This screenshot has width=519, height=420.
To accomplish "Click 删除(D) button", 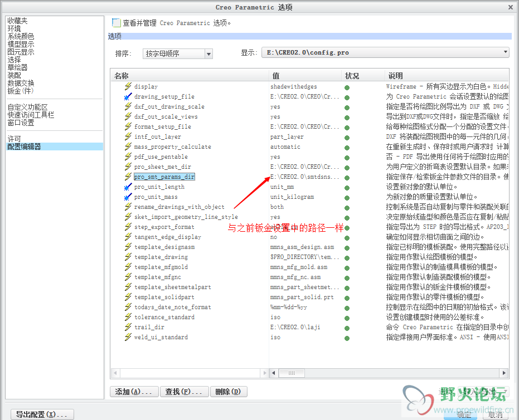I will click(229, 392).
